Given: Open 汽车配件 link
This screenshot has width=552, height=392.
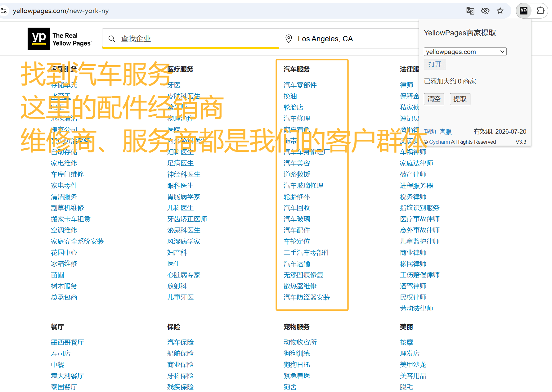Looking at the screenshot, I should tap(297, 230).
